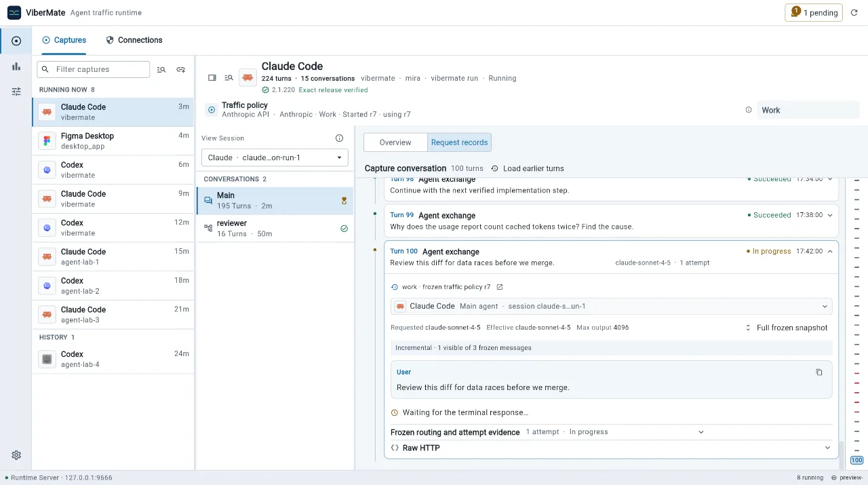
Task: Click the search-in-capture icon in the header
Action: click(229, 78)
